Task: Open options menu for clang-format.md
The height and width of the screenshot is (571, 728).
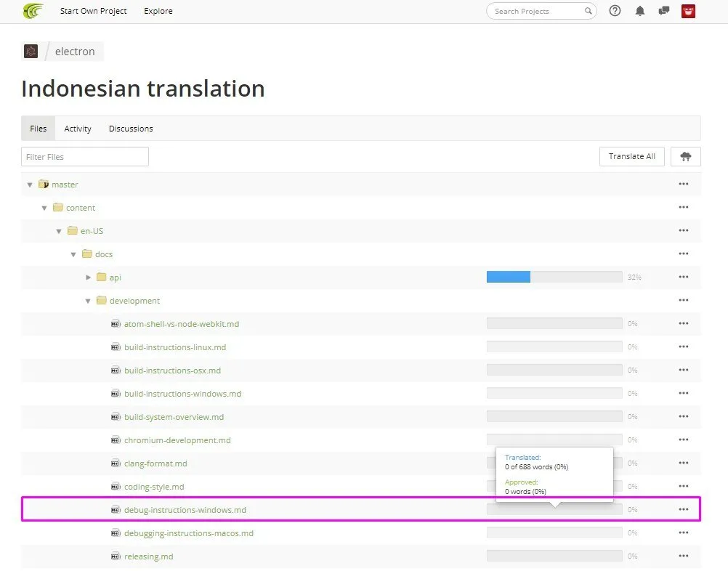Action: pyautogui.click(x=684, y=463)
